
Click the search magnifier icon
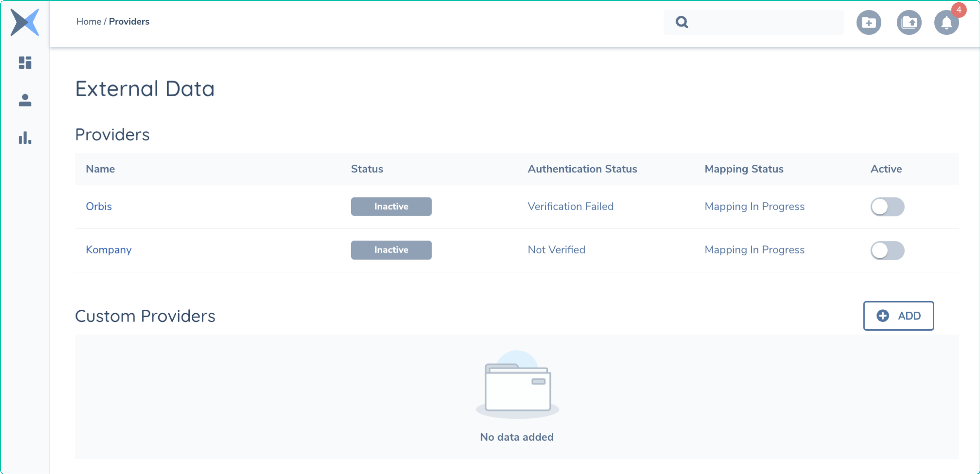[x=682, y=22]
